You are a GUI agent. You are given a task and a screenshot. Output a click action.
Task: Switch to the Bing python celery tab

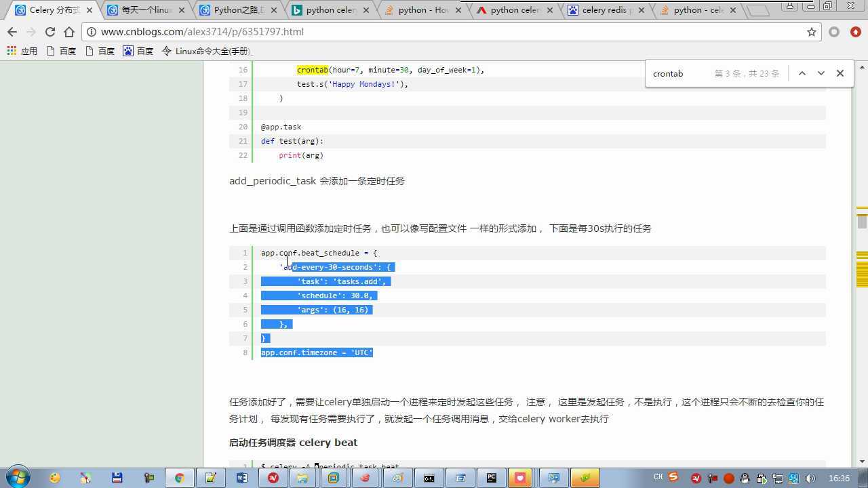tap(330, 10)
